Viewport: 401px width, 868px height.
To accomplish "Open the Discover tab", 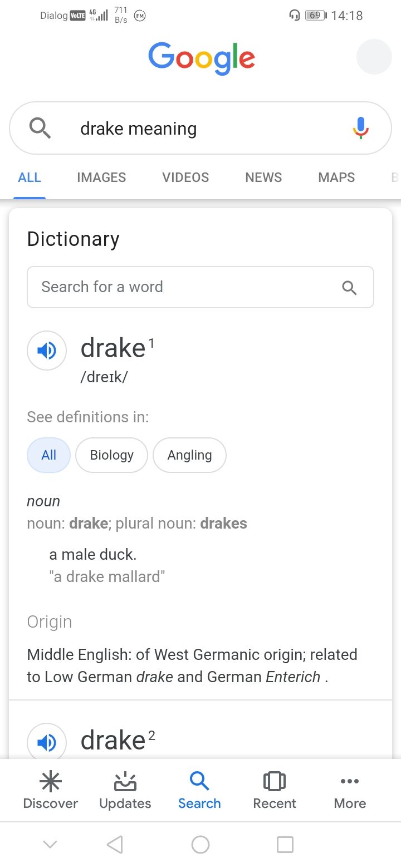I will 51,790.
